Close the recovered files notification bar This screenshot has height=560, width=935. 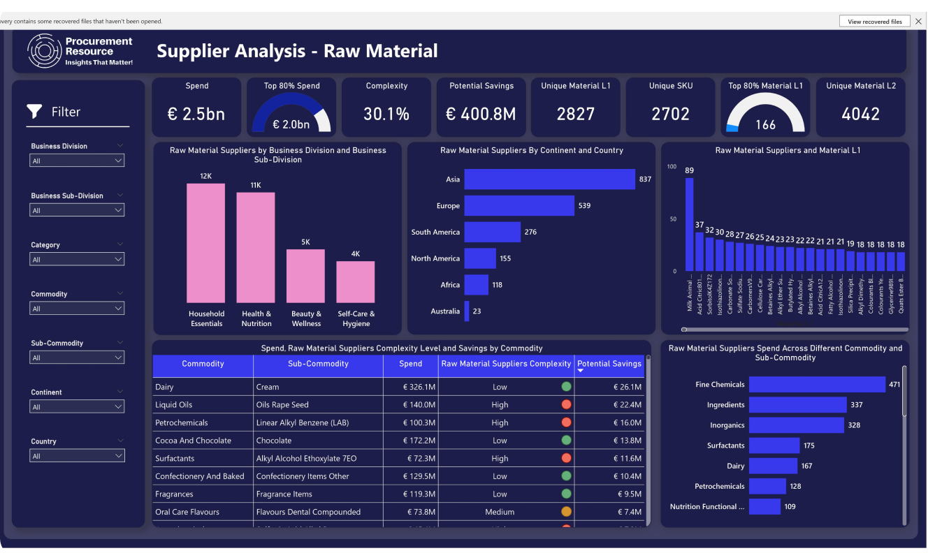click(918, 22)
